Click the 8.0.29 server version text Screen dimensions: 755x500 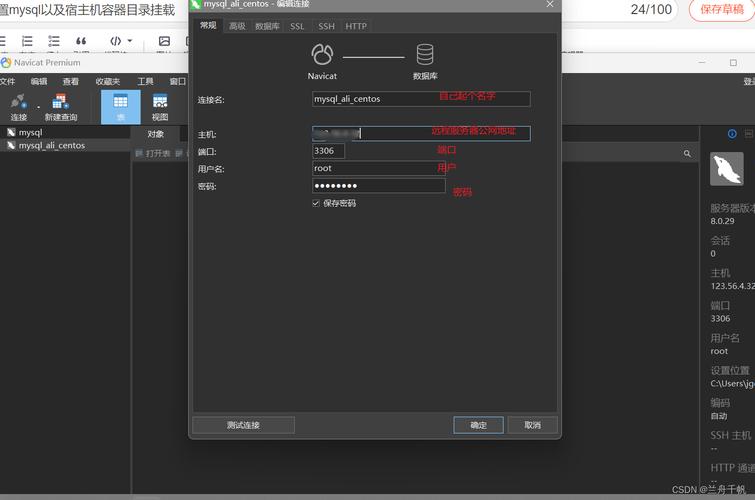pyautogui.click(x=722, y=221)
